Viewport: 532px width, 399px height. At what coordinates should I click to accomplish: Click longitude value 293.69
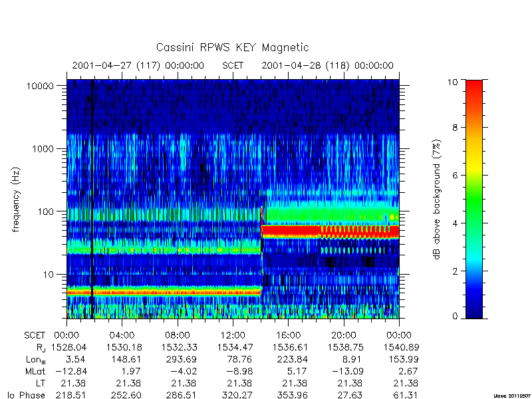pos(182,359)
